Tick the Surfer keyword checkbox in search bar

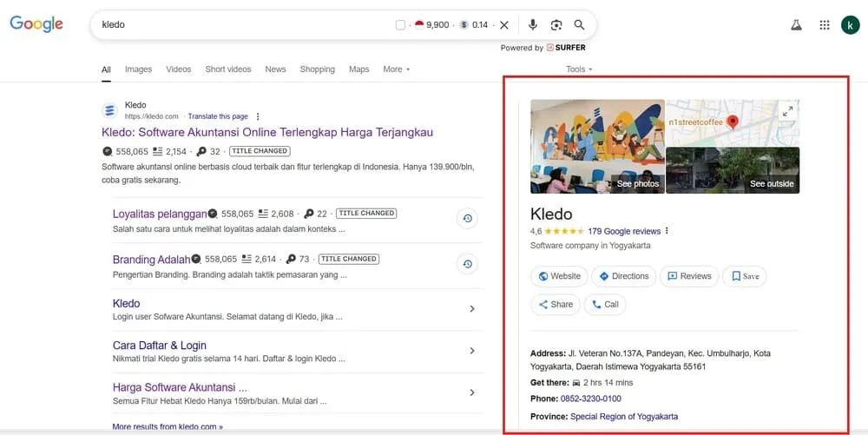[x=400, y=25]
